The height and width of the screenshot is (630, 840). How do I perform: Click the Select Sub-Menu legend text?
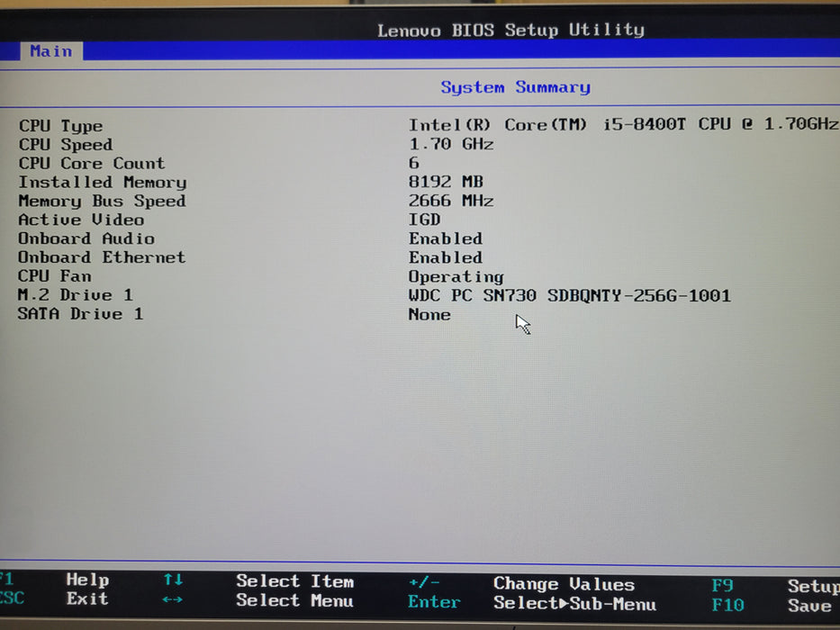coord(574,604)
